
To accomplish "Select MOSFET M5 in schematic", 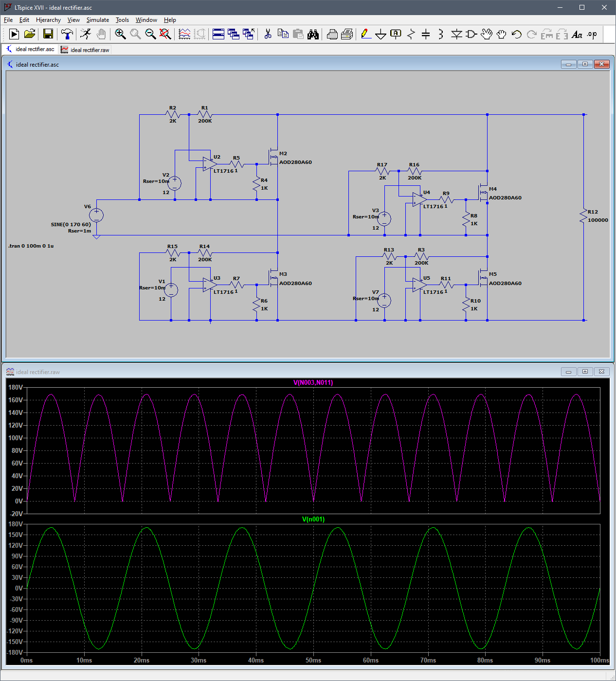I will [483, 278].
